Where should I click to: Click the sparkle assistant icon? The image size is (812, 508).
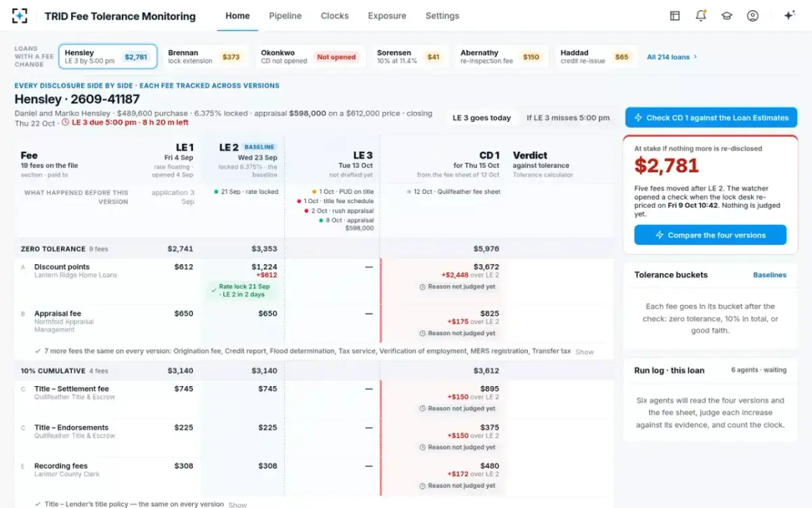[789, 16]
